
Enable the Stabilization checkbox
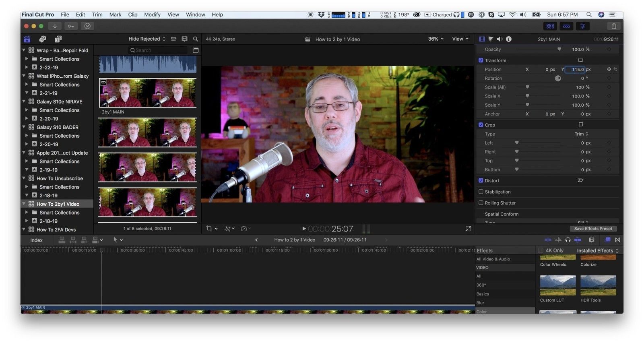tap(481, 192)
